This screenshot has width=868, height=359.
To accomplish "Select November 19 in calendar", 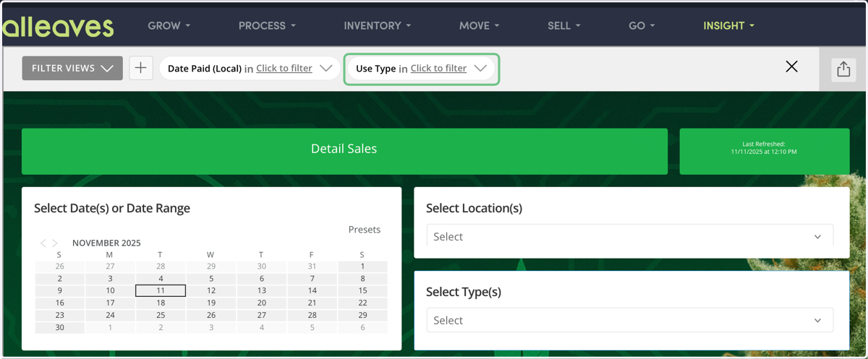I will point(211,303).
